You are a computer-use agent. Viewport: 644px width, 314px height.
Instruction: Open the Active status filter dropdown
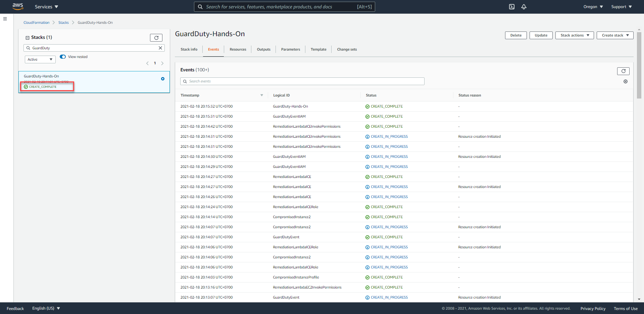click(x=40, y=59)
